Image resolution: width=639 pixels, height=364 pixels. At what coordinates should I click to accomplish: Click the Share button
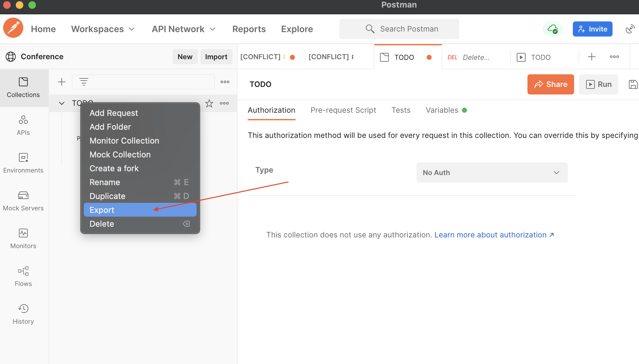550,84
